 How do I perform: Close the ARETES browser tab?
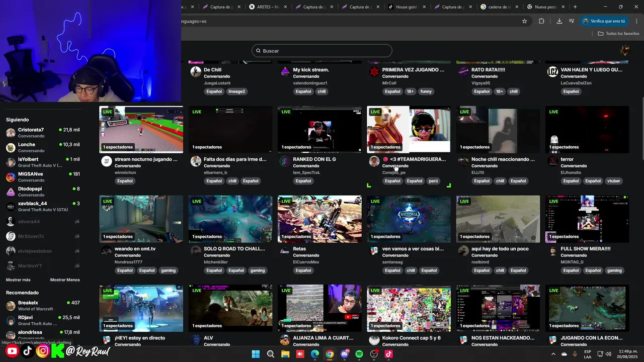click(x=285, y=7)
